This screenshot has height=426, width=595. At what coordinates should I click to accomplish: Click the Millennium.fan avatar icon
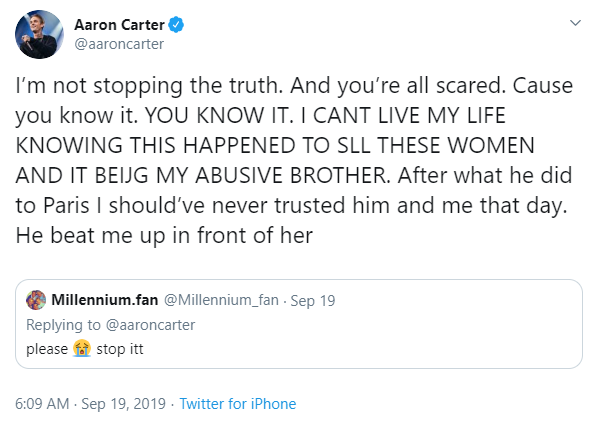click(x=36, y=300)
